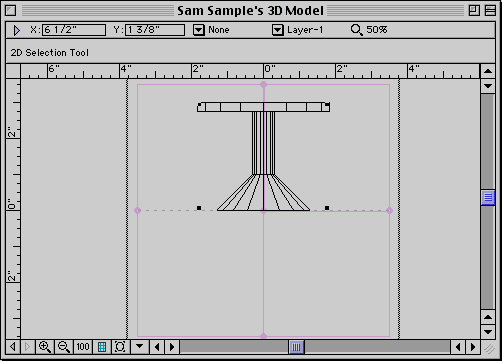
Task: Click the pink handle at the bottom of the vertical axis
Action: [263, 336]
